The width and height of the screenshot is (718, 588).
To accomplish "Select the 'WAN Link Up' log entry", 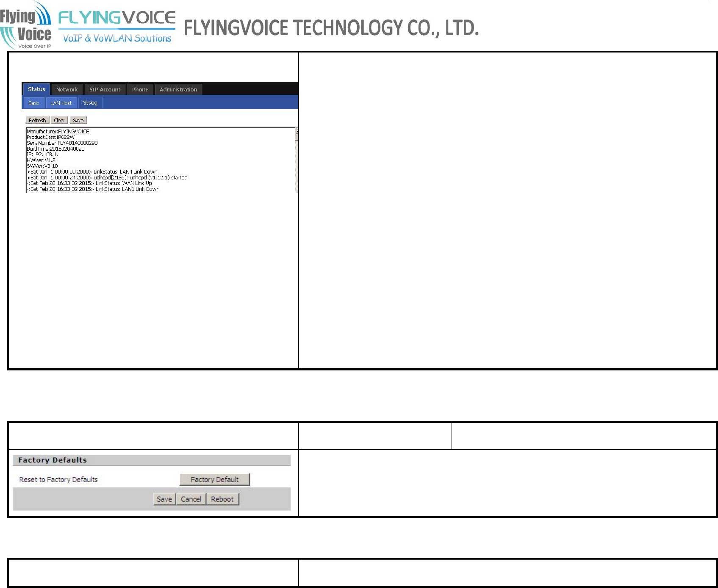I will click(x=89, y=183).
